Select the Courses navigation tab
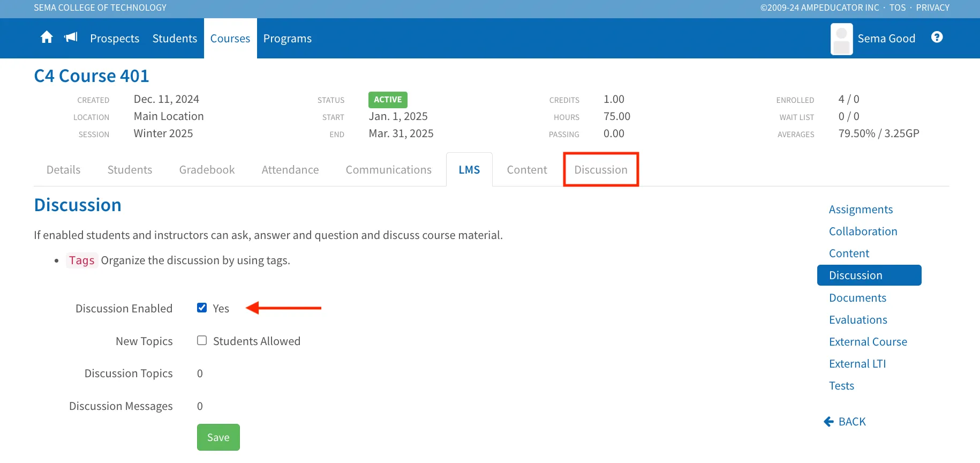Screen dimensions: 980x463 pos(230,39)
